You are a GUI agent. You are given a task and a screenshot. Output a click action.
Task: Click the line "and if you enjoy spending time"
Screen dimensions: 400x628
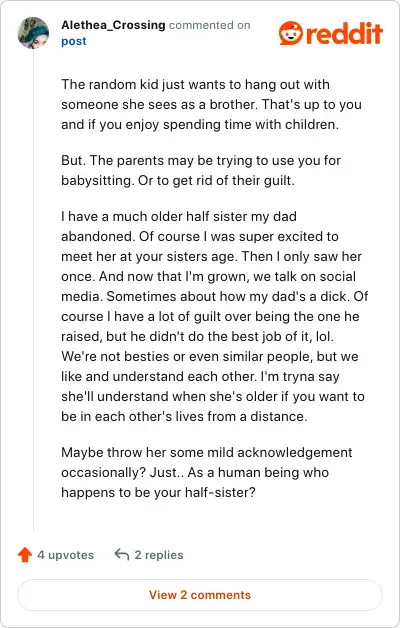click(x=200, y=125)
